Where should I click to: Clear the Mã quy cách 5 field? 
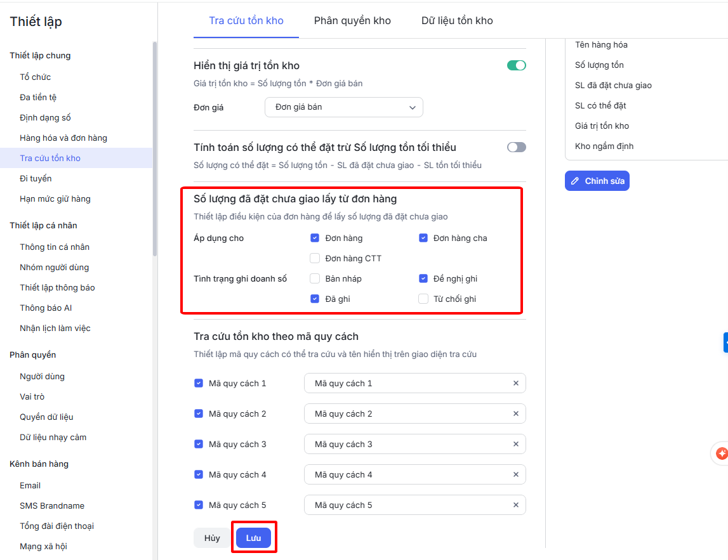pyautogui.click(x=515, y=505)
